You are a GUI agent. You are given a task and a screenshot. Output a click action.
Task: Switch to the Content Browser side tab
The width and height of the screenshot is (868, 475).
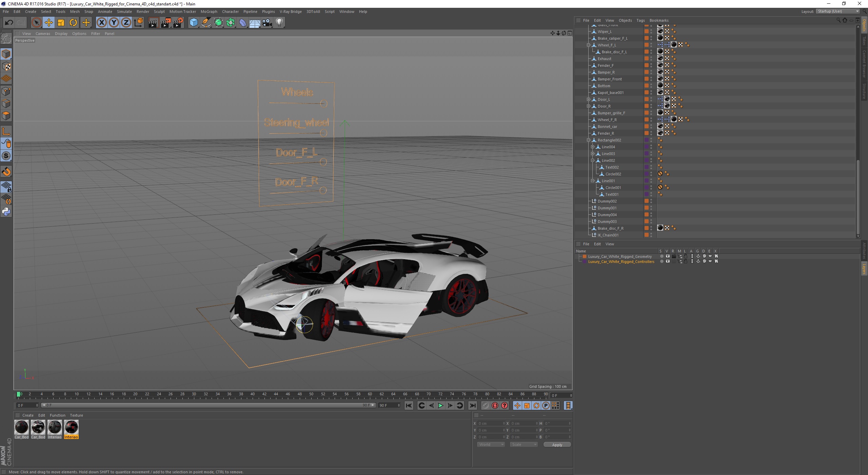864,63
